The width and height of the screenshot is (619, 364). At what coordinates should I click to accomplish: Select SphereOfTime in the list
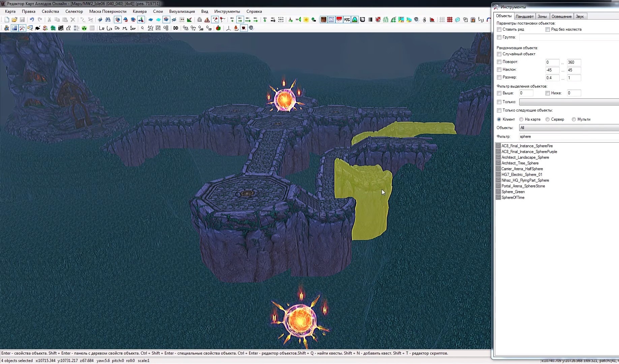[x=513, y=198]
